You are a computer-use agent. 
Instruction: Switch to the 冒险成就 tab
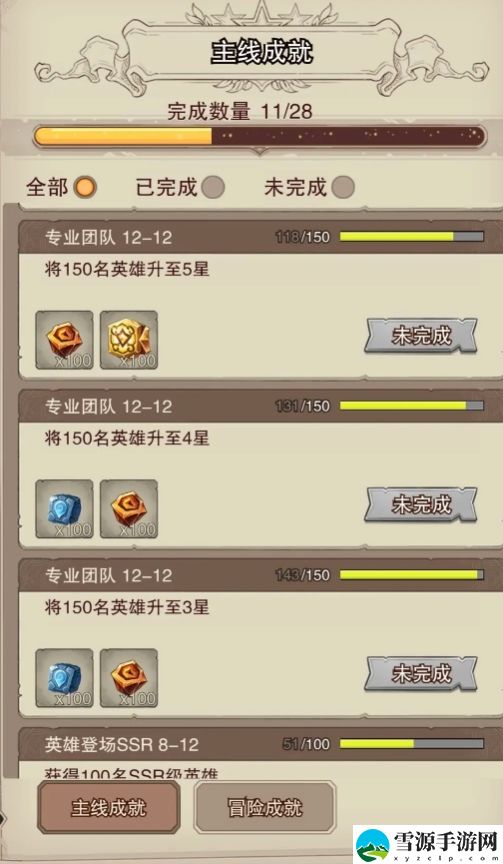265,808
